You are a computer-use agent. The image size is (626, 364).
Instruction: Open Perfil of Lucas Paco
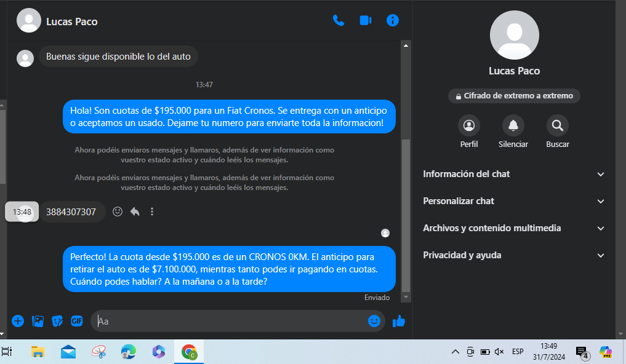coord(468,132)
